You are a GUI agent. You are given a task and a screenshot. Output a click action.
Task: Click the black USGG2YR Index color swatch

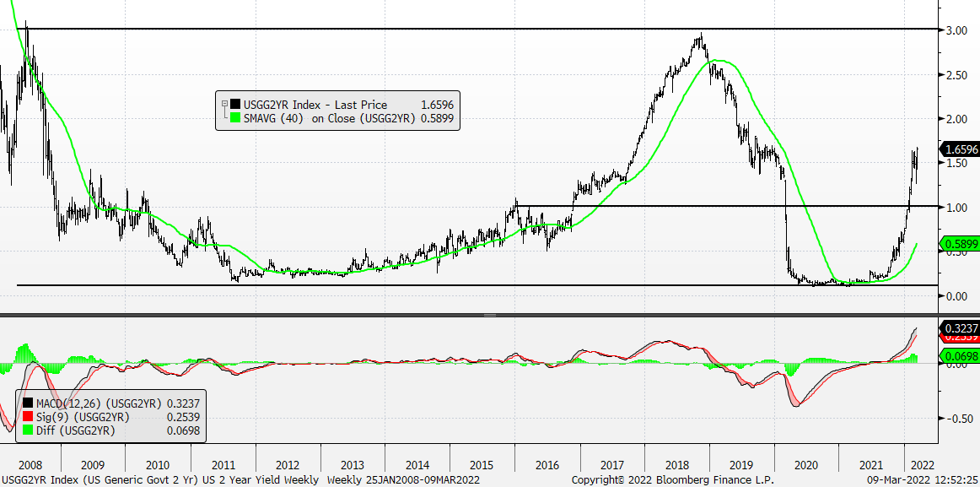[235, 105]
